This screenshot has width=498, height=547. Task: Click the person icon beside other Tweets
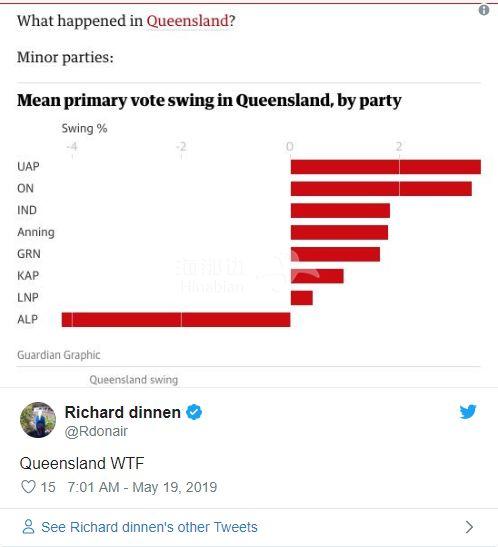(x=28, y=526)
